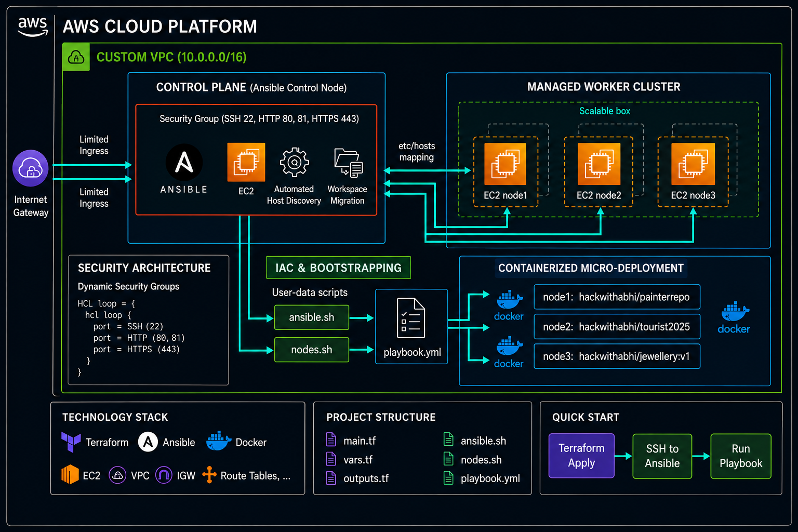Select the ansible.sh user-data script box
798x532 pixels.
312,317
